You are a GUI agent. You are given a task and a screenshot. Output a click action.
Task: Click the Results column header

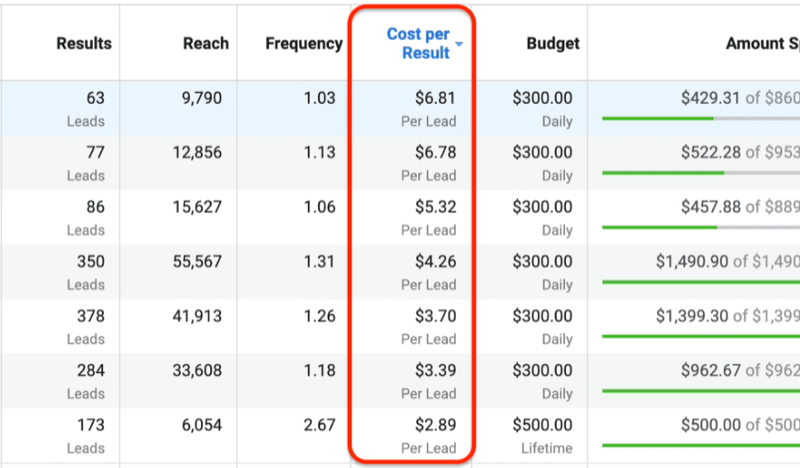(84, 44)
